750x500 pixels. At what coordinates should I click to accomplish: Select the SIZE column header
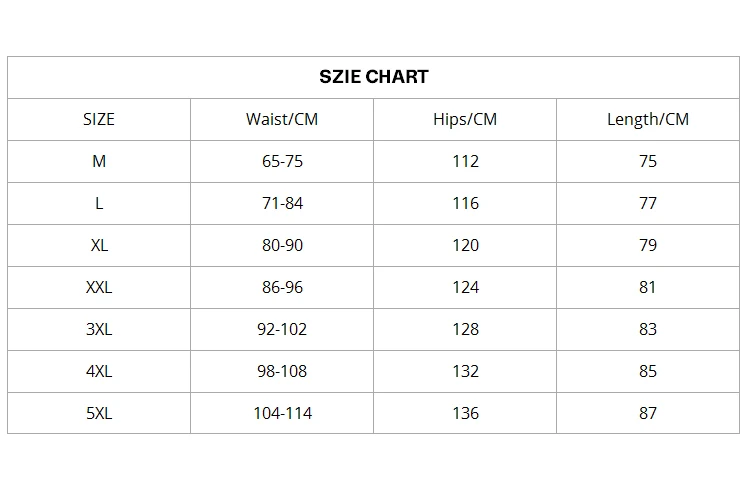[x=98, y=119]
